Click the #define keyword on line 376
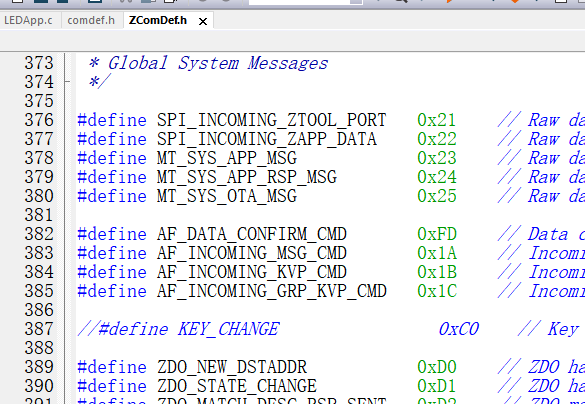585x404 pixels. point(112,120)
